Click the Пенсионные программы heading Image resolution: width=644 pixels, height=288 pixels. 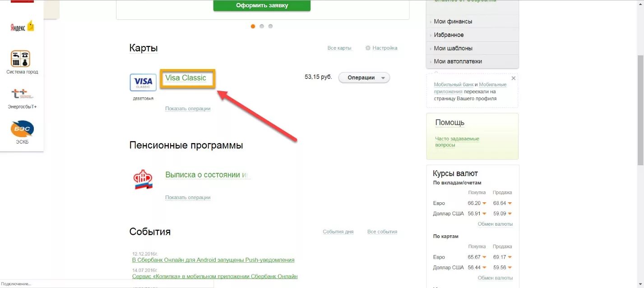186,145
